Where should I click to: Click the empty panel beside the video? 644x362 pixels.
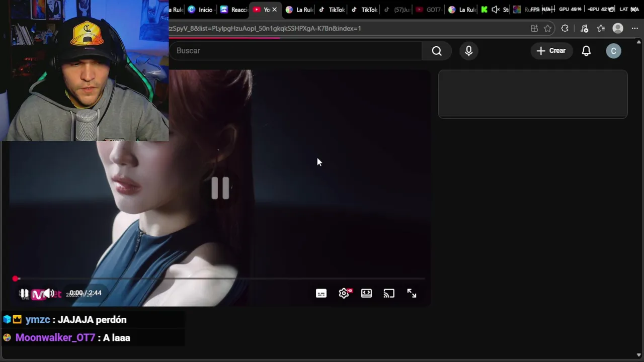[533, 94]
